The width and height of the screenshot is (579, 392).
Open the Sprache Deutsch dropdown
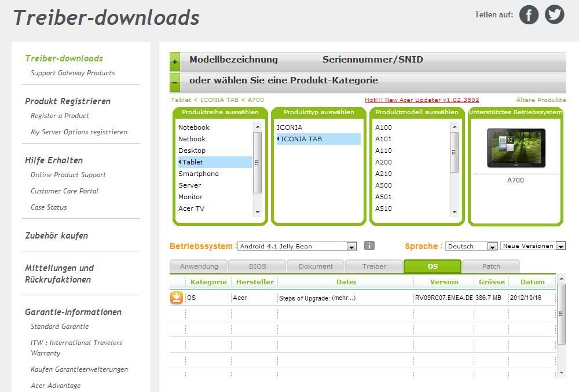(471, 246)
